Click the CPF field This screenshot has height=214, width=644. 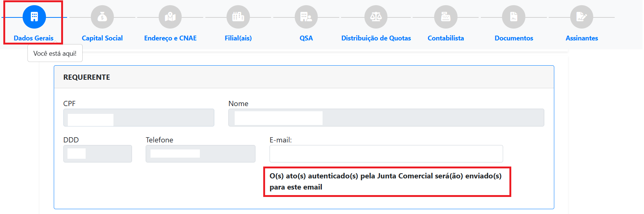(x=139, y=118)
